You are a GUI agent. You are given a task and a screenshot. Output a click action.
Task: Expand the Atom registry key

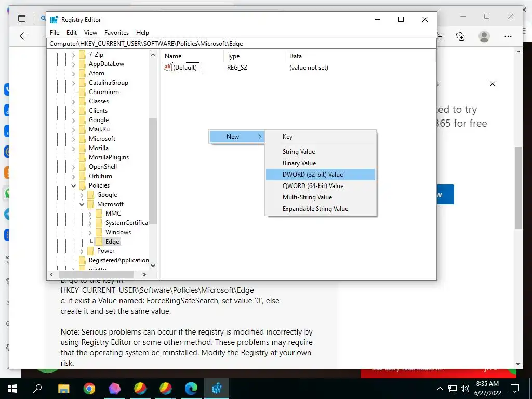pyautogui.click(x=74, y=73)
